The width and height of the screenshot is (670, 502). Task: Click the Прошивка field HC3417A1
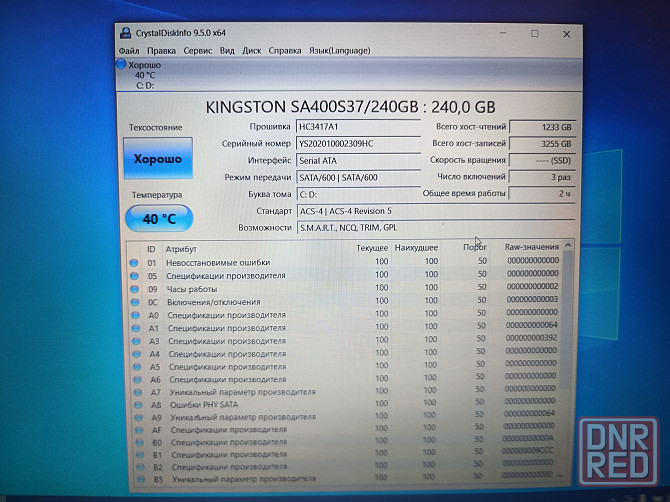(x=358, y=126)
